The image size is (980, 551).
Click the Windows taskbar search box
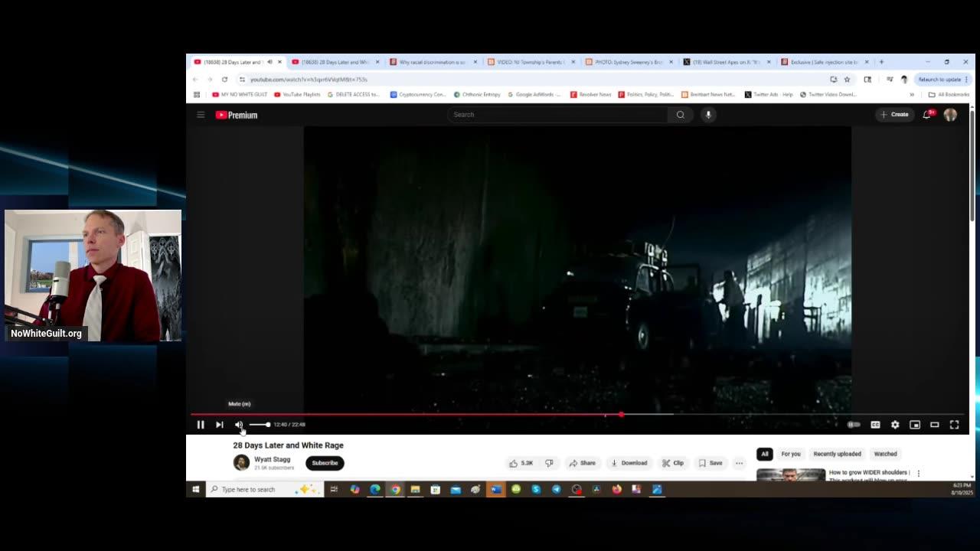click(x=264, y=490)
